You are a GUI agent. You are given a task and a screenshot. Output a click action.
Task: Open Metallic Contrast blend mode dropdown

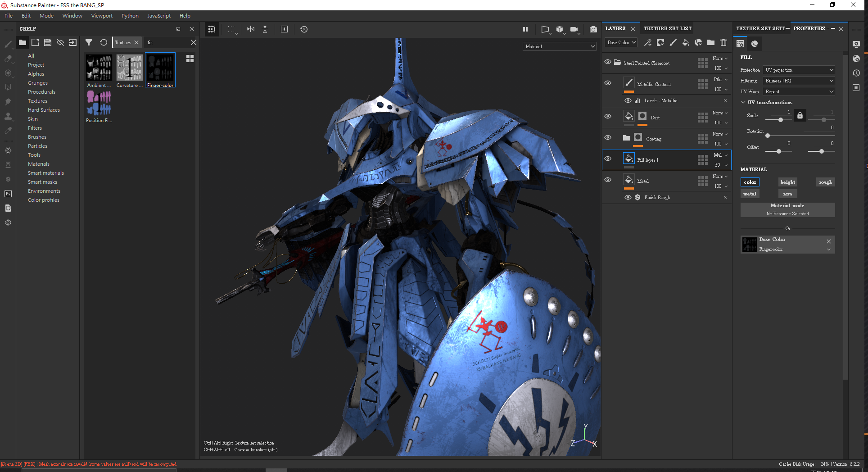(720, 79)
